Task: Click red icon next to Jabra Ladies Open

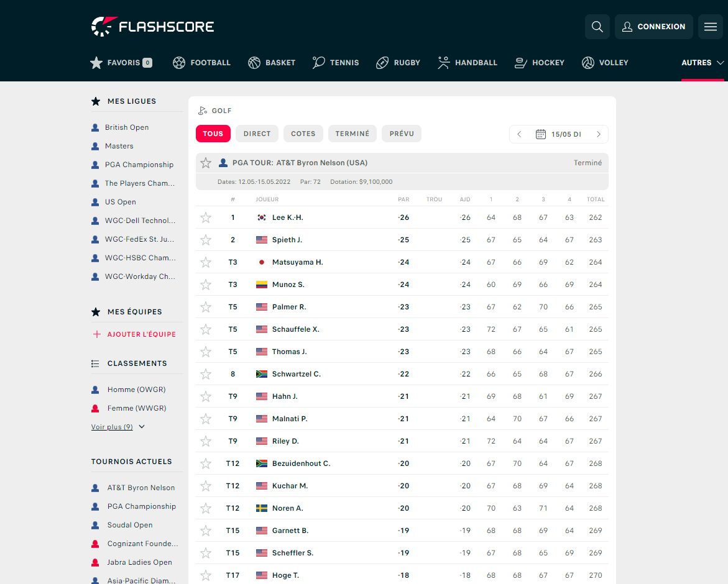Action: point(95,562)
